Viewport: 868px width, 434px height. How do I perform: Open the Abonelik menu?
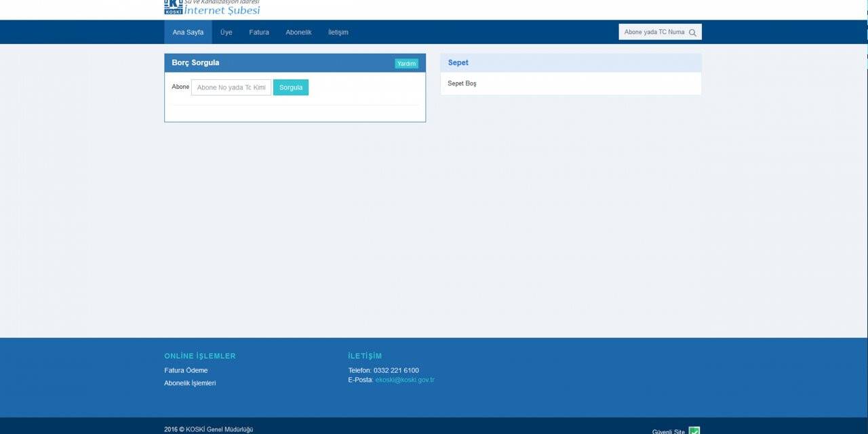click(x=298, y=33)
